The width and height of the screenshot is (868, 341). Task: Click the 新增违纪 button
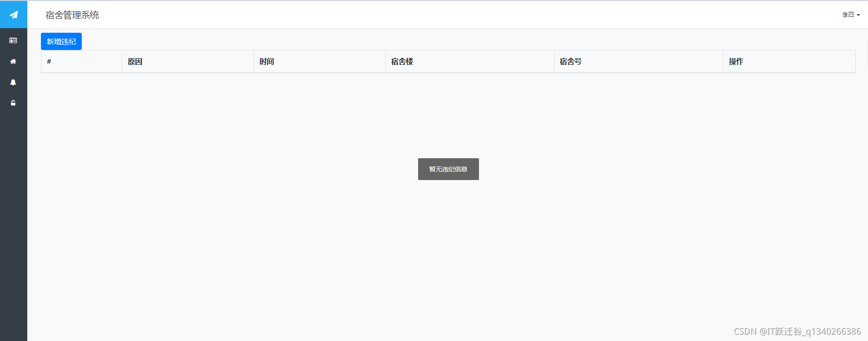[61, 41]
